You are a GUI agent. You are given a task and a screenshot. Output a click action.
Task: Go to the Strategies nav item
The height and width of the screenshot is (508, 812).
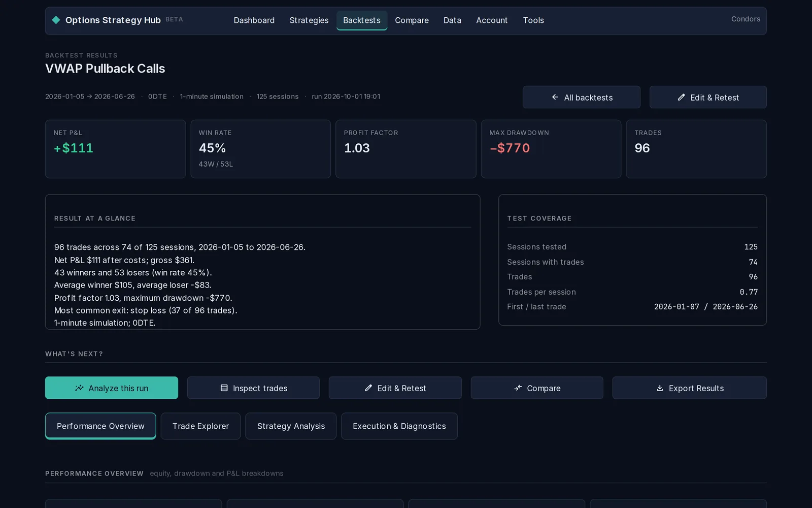(309, 20)
